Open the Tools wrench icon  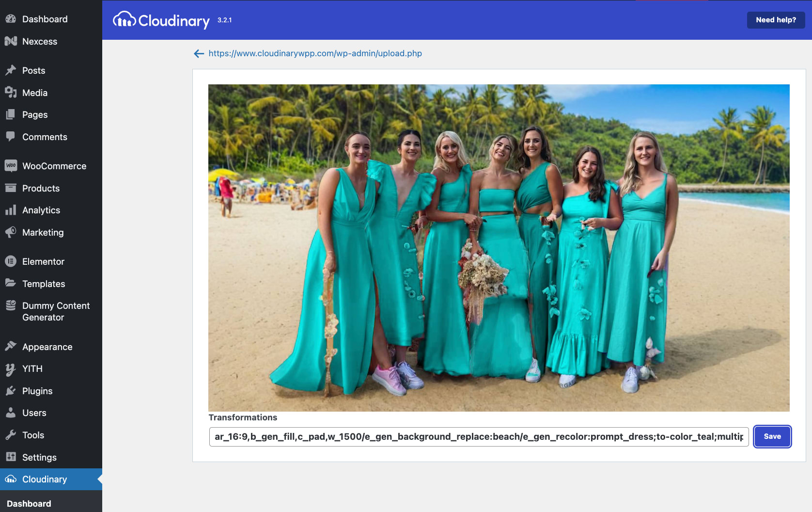coord(11,435)
